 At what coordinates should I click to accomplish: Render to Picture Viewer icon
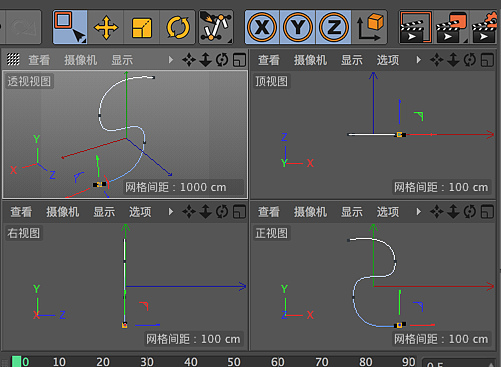point(451,27)
